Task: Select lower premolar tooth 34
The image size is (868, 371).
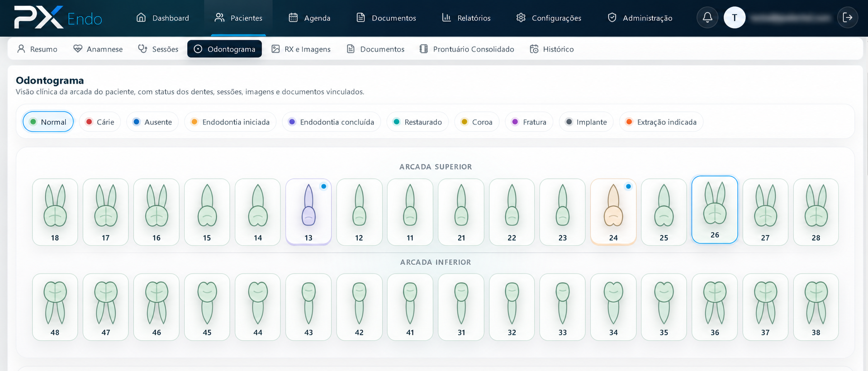Action: (613, 307)
